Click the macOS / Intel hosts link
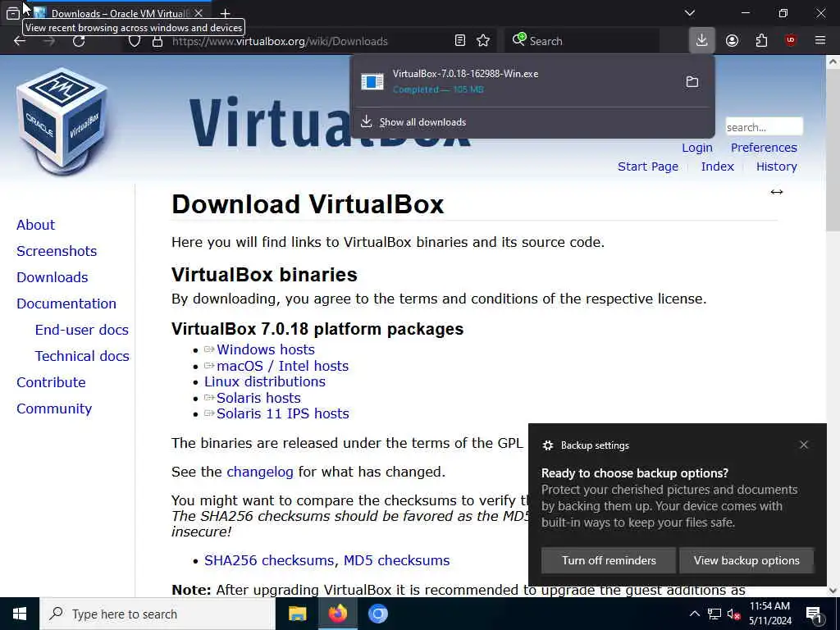This screenshot has width=840, height=630. click(282, 367)
